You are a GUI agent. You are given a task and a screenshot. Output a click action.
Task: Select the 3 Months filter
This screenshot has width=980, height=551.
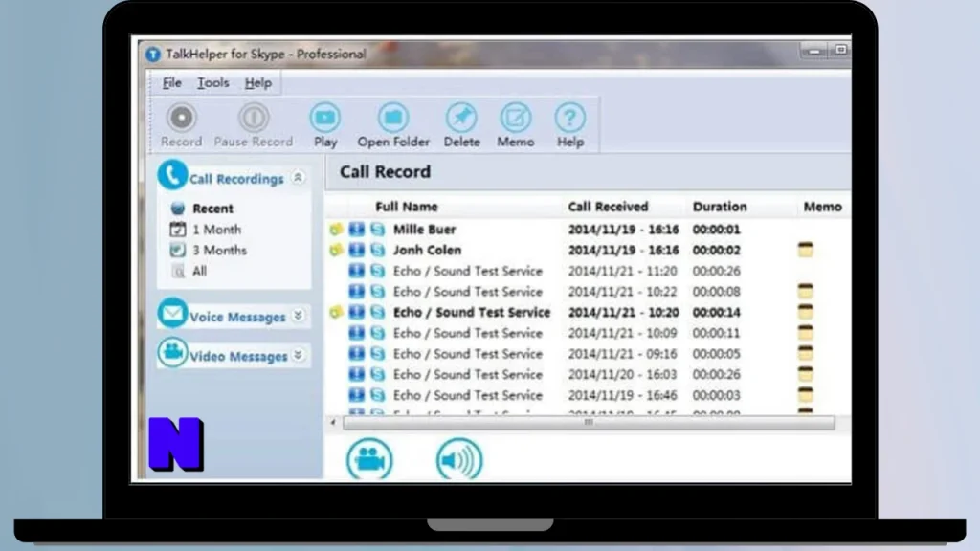pyautogui.click(x=219, y=250)
